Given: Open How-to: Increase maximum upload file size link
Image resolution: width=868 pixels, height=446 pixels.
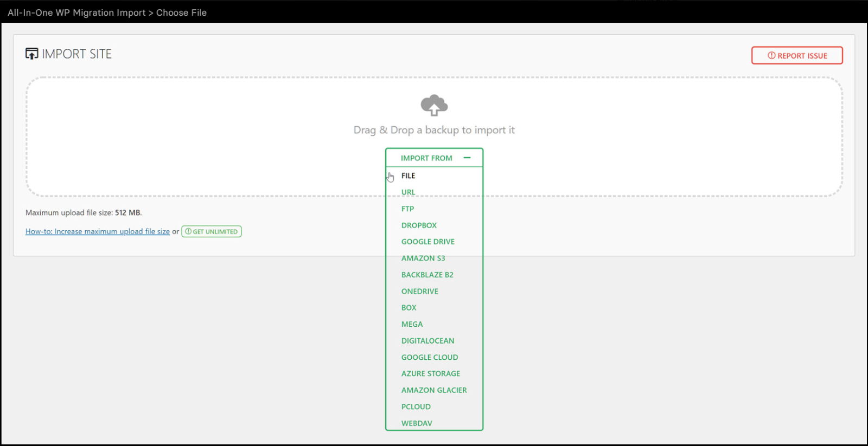Looking at the screenshot, I should [98, 231].
